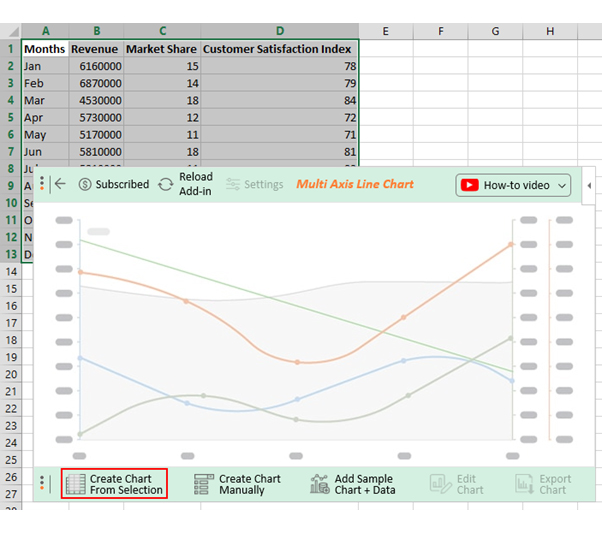602x533 pixels.
Task: Click satisfaction index cell 81
Action: pyautogui.click(x=279, y=151)
